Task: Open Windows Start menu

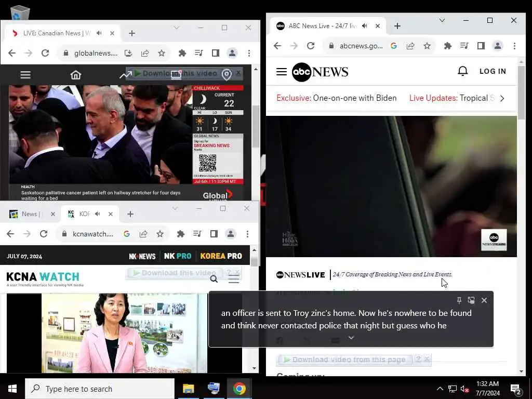Action: coord(12,389)
